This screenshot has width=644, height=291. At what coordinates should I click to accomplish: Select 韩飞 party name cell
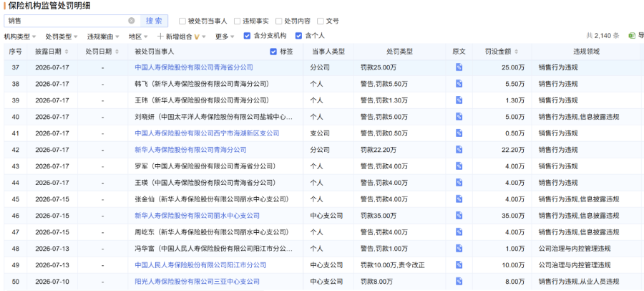pos(202,84)
